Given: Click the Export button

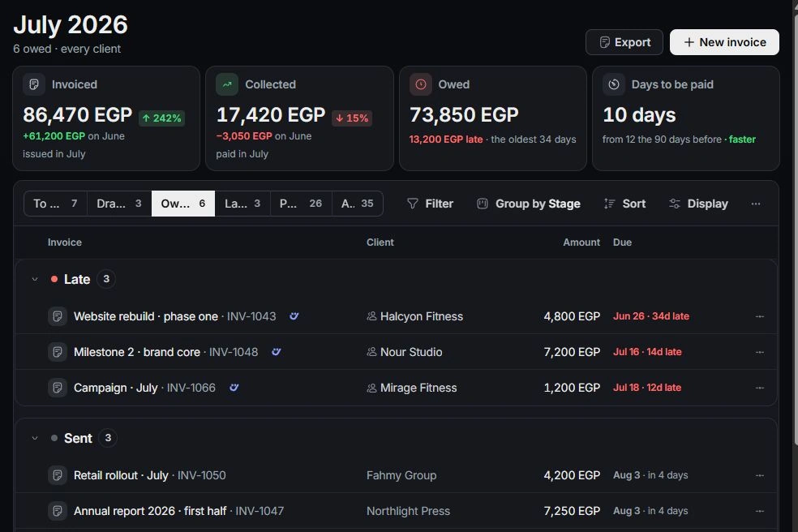Looking at the screenshot, I should click(624, 42).
